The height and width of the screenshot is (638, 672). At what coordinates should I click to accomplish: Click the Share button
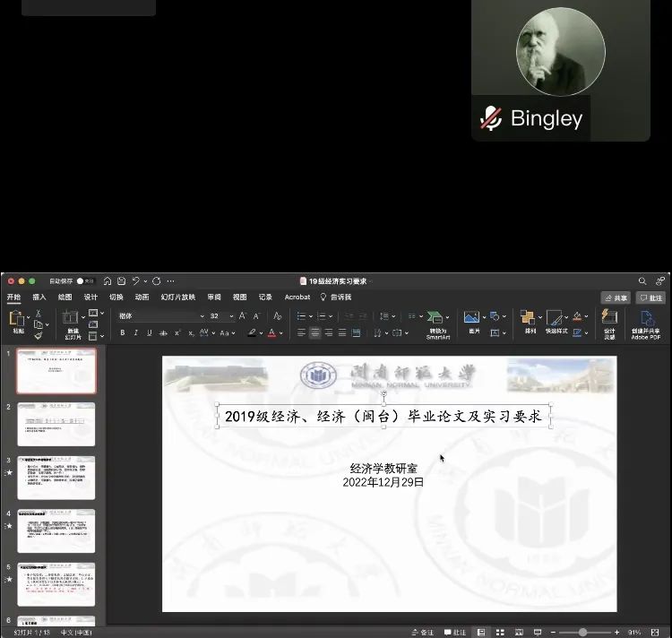click(x=616, y=297)
